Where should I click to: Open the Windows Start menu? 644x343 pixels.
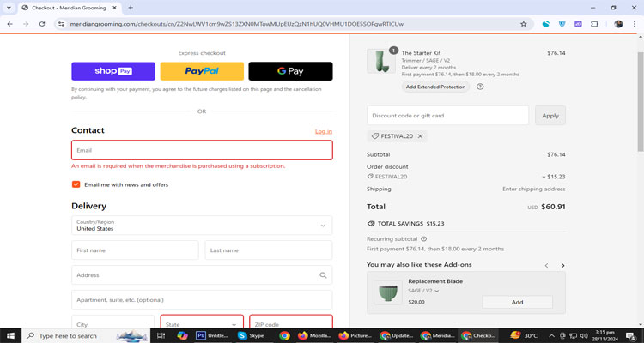pyautogui.click(x=10, y=335)
